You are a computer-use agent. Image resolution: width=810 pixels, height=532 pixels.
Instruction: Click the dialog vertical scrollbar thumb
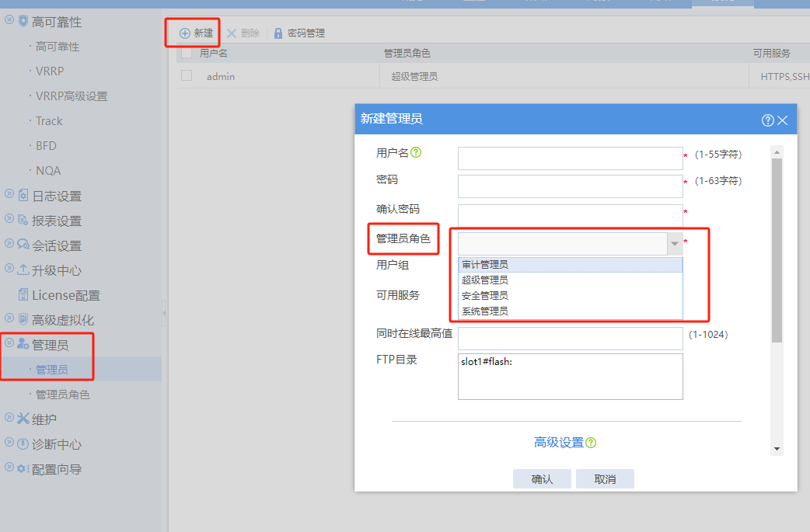777,251
